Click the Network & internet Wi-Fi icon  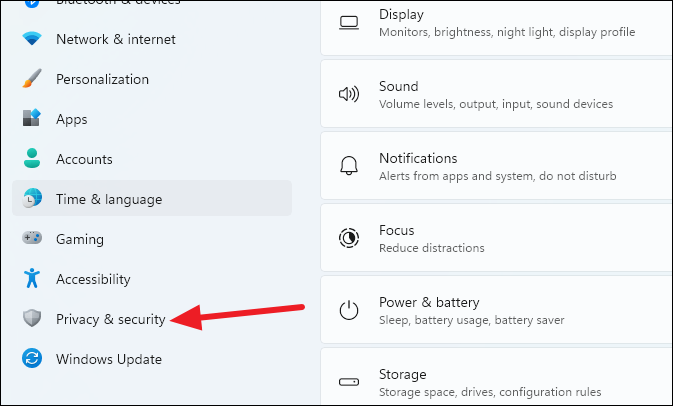(x=32, y=39)
